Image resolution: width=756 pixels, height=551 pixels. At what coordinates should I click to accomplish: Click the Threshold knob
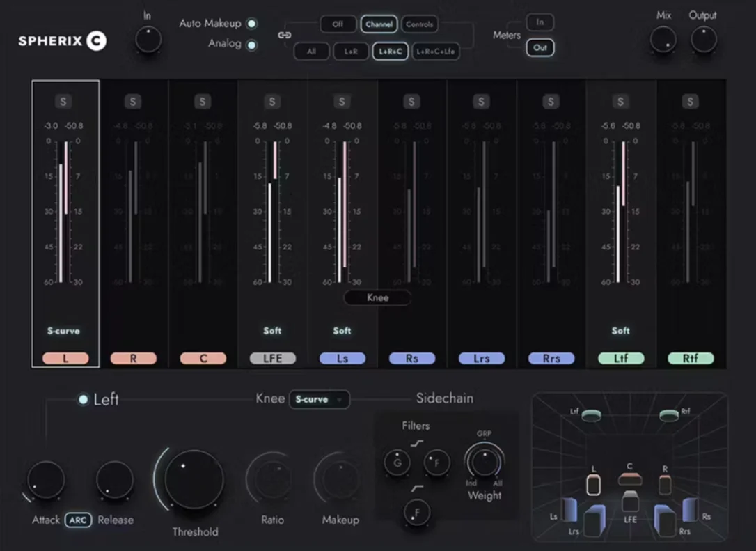pos(194,479)
